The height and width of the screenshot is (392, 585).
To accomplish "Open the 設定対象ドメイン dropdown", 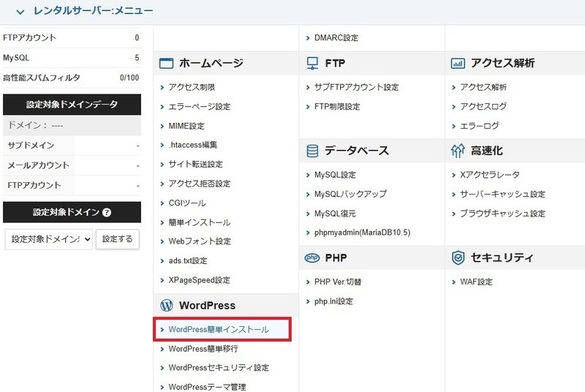I will click(x=48, y=239).
